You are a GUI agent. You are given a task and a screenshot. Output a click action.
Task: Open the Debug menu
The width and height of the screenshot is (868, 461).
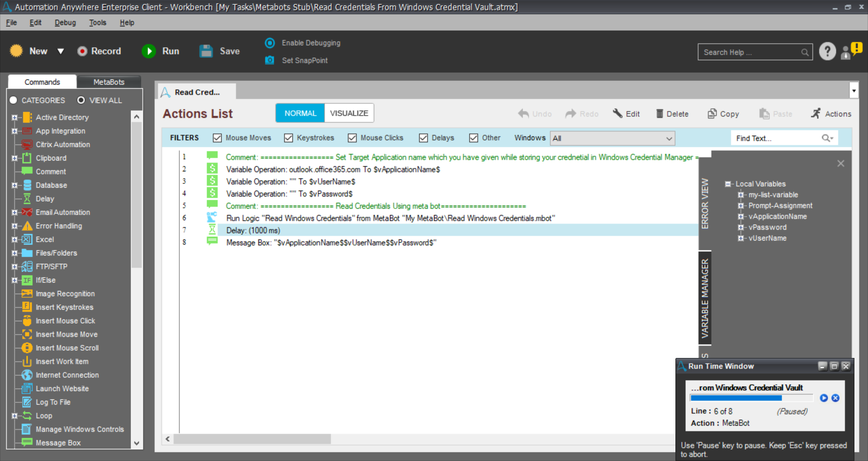tap(65, 23)
